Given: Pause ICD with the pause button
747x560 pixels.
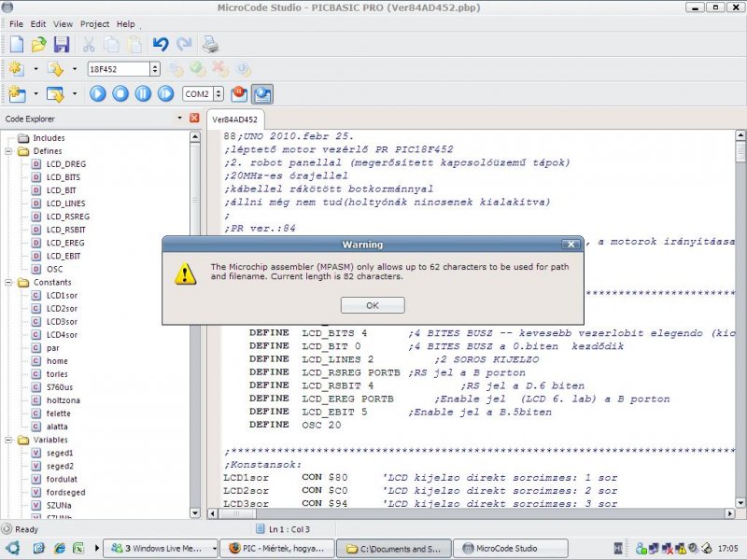Looking at the screenshot, I should click(x=143, y=93).
